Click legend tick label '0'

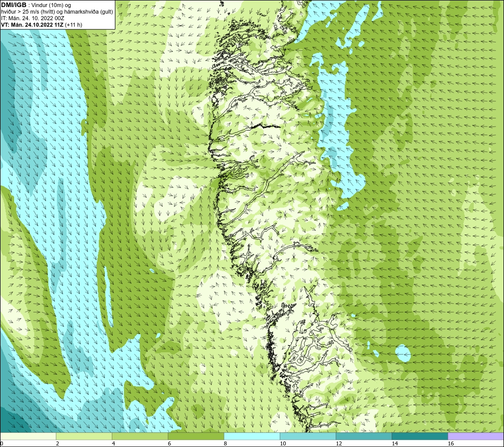2,443
